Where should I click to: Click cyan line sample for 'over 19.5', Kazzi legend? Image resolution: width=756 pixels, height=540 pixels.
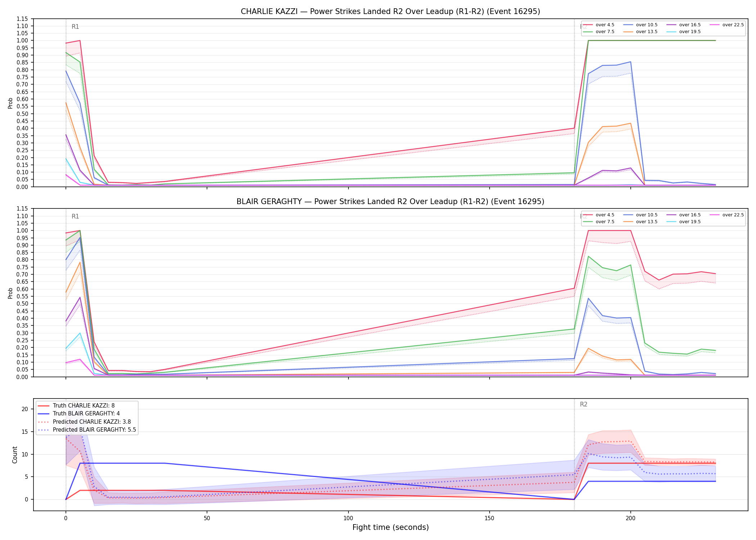point(671,32)
